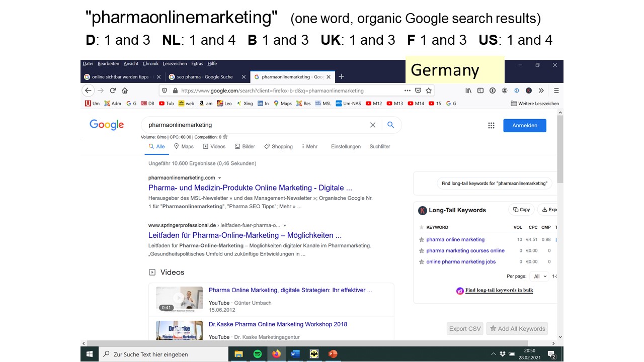Expand arrow beside pharmaonlinemarketing.com result URL
The width and height of the screenshot is (644, 362).
coord(219,178)
